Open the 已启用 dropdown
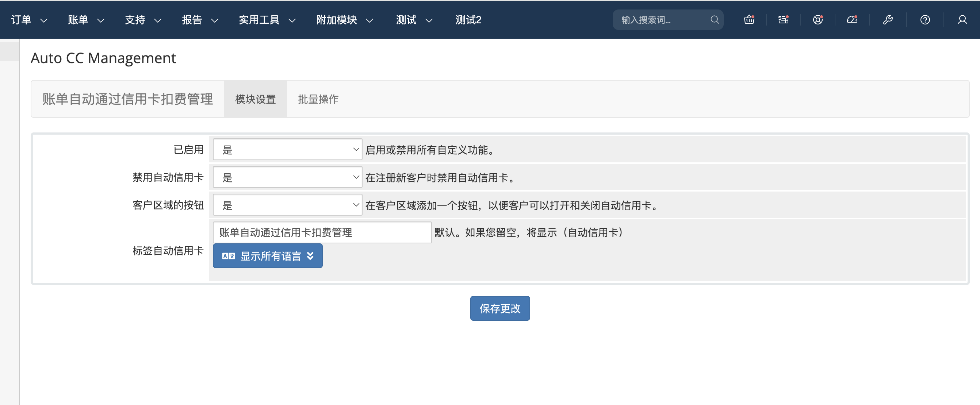 click(287, 150)
